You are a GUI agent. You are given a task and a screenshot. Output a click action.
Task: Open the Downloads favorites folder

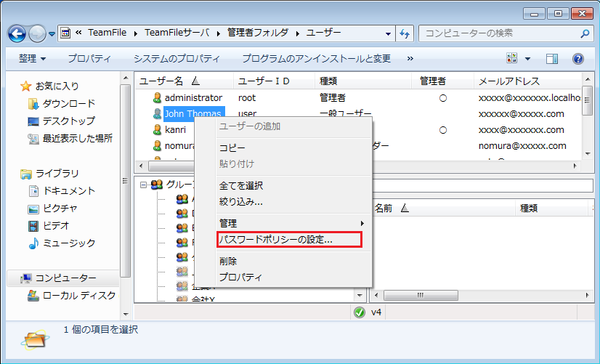(x=68, y=104)
